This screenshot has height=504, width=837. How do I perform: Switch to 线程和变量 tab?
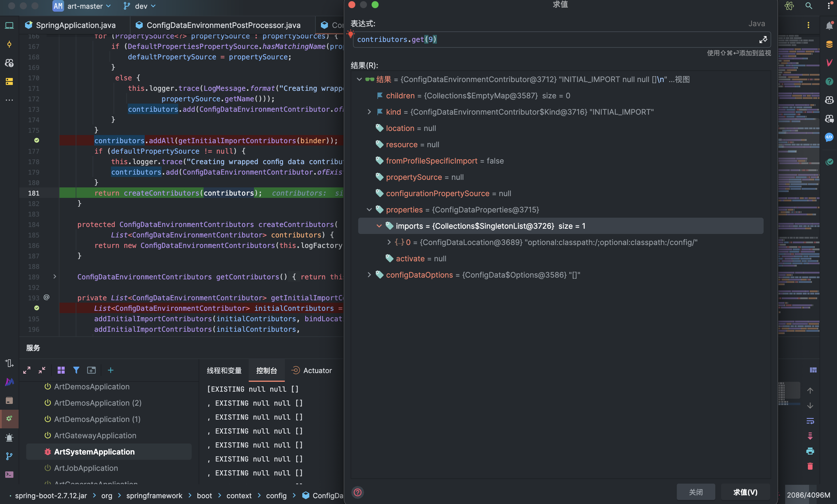point(224,370)
